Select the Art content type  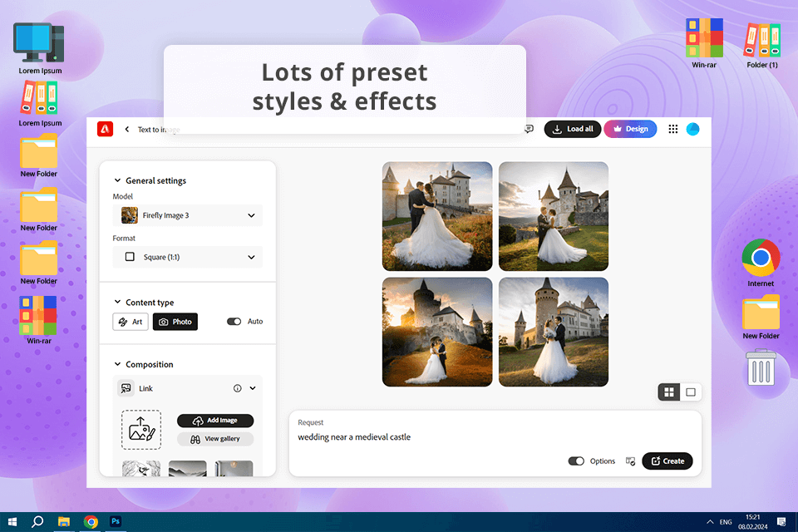tap(131, 322)
